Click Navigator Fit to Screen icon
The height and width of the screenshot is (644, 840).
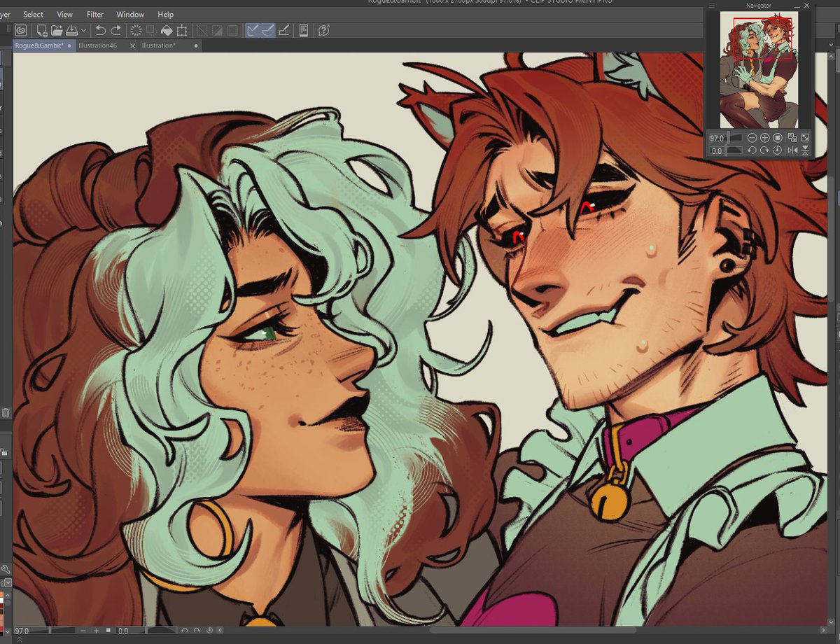pyautogui.click(x=792, y=138)
